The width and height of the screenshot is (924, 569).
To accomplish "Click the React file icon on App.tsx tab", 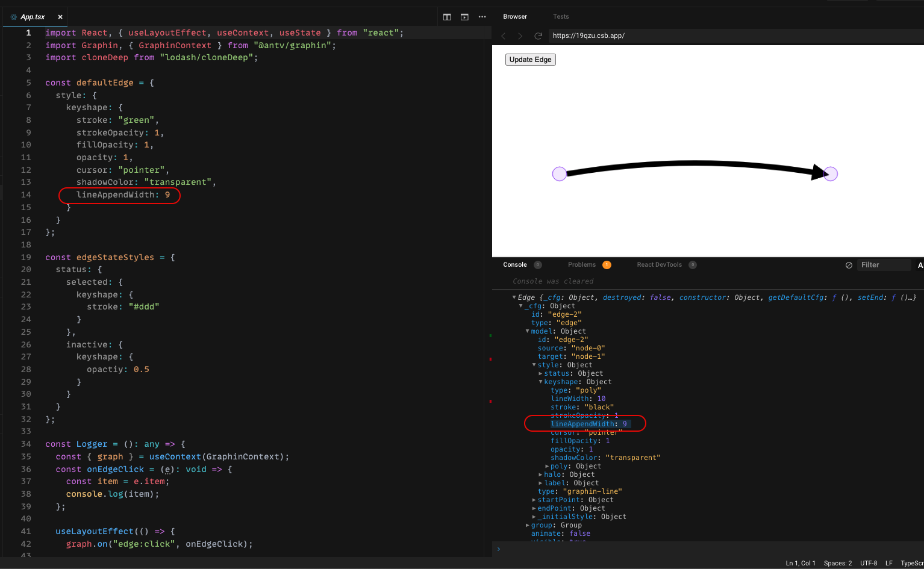I will [14, 17].
